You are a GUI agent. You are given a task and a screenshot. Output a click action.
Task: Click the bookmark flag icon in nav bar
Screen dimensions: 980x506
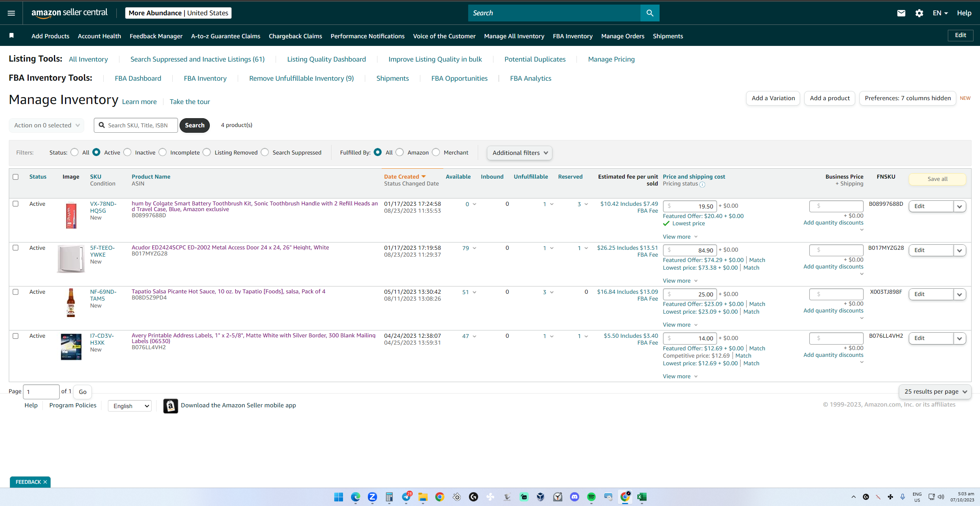point(11,36)
